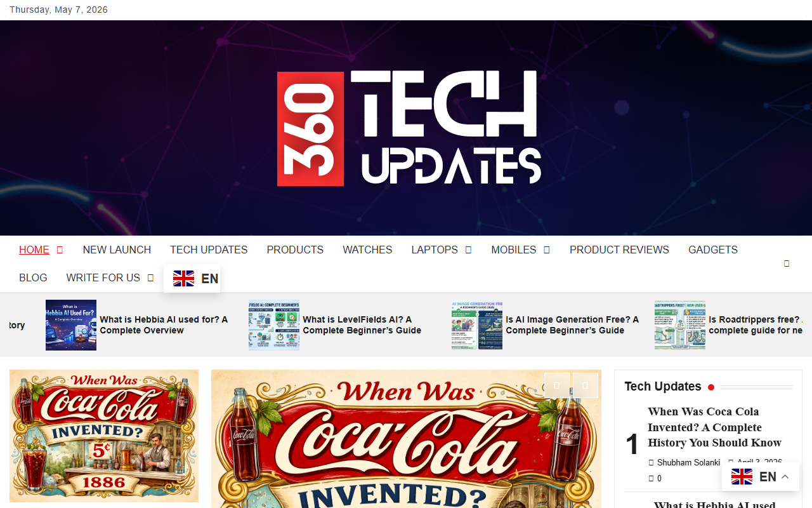Click the author icon beside Shubham Solanki
This screenshot has width=812, height=508.
click(x=651, y=463)
